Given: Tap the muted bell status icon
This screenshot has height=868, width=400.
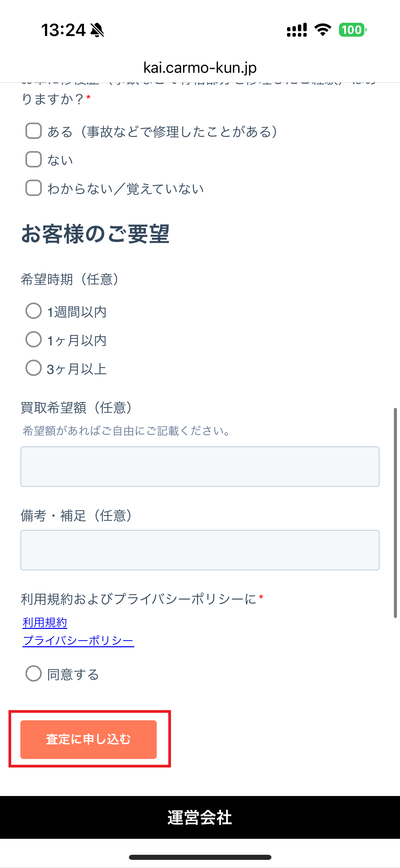Looking at the screenshot, I should pyautogui.click(x=97, y=30).
